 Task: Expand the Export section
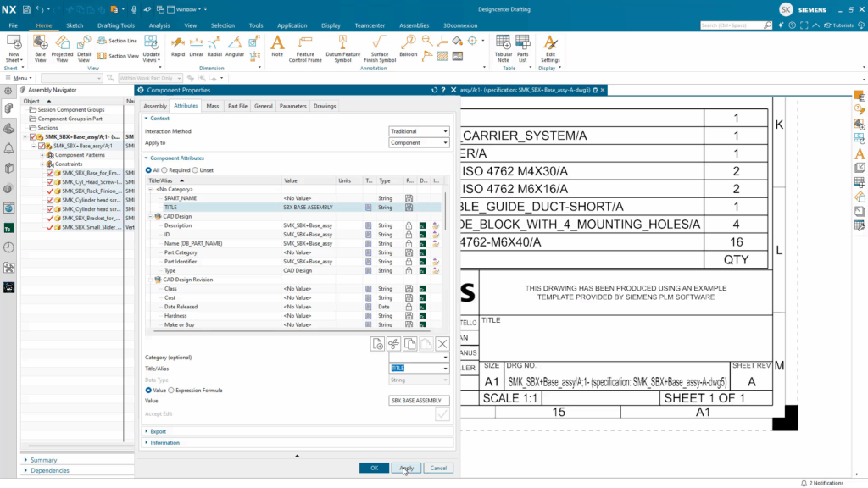(158, 431)
